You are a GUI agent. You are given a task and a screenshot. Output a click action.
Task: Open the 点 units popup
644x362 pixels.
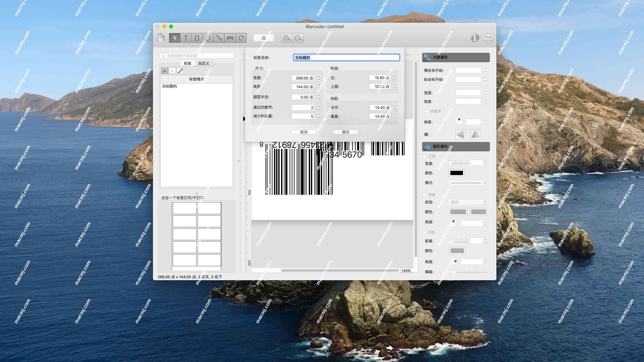[x=264, y=38]
